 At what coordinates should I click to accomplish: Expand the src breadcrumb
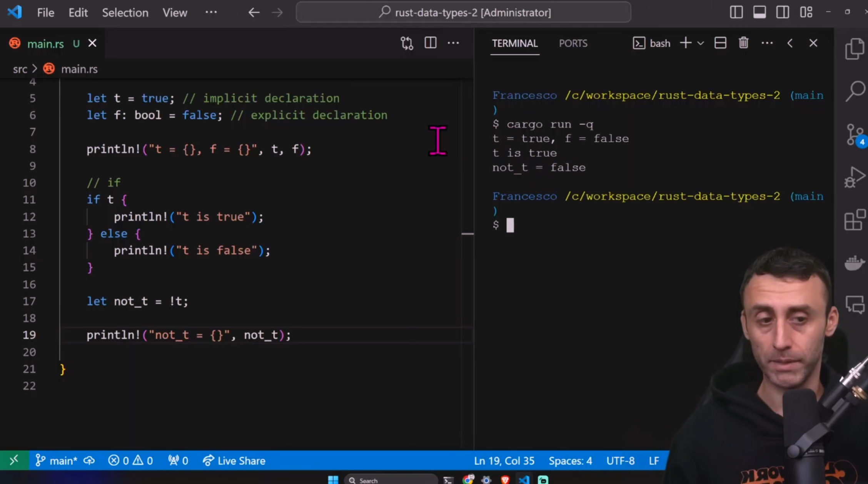[20, 69]
